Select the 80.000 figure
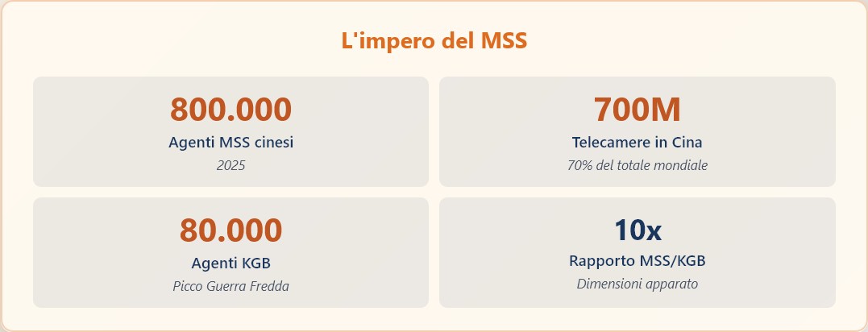868x332 pixels. [x=230, y=230]
